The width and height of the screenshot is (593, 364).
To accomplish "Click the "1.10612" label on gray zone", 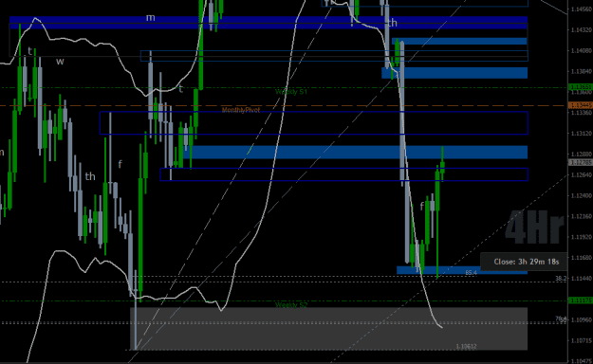I will 466,346.
